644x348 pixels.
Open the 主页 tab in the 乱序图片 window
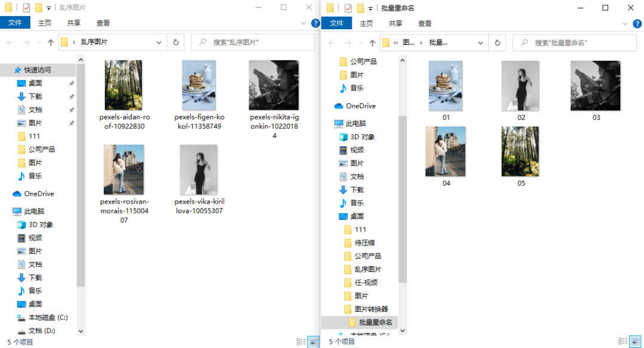[x=44, y=23]
